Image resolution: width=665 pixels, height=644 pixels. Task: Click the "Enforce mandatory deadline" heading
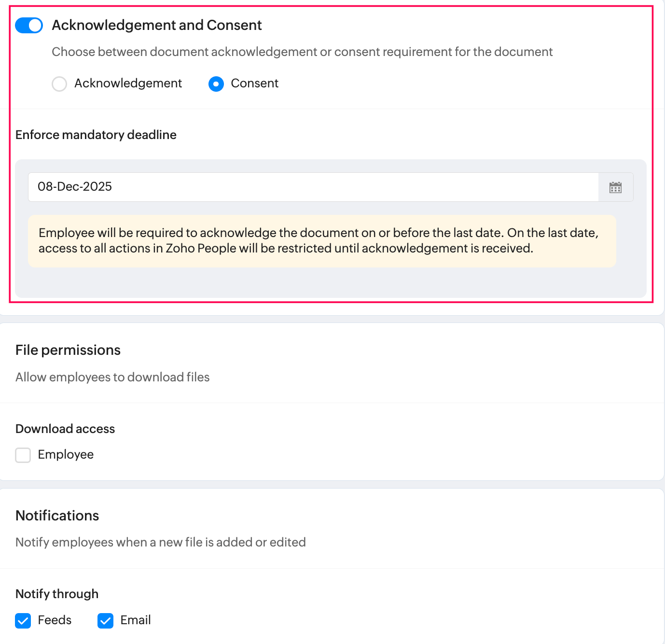96,135
